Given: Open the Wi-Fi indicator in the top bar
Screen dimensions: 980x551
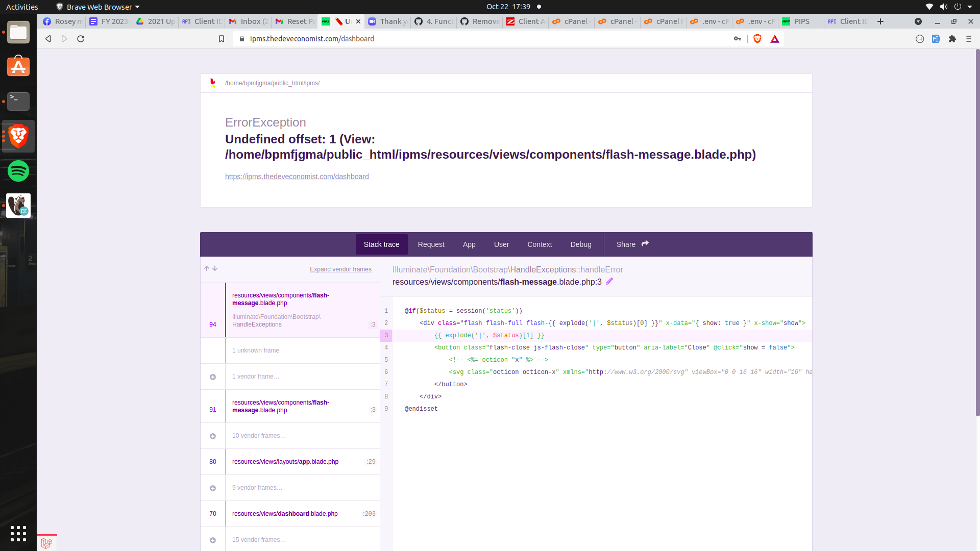Looking at the screenshot, I should tap(929, 7).
